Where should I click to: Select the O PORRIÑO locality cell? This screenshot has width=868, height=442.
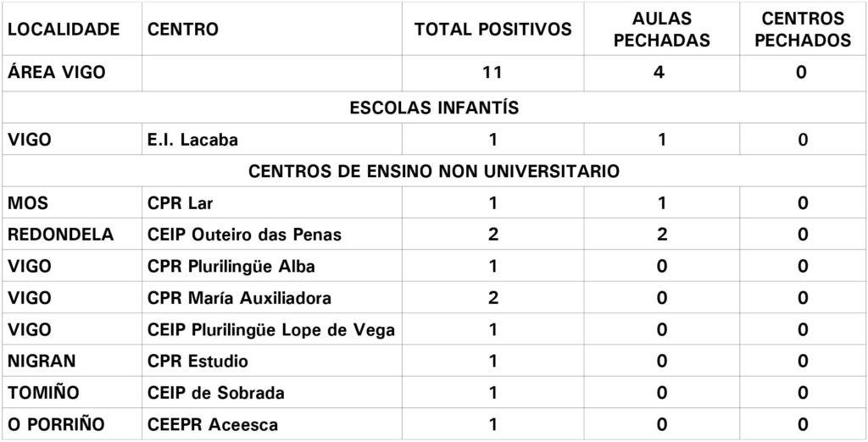55,425
